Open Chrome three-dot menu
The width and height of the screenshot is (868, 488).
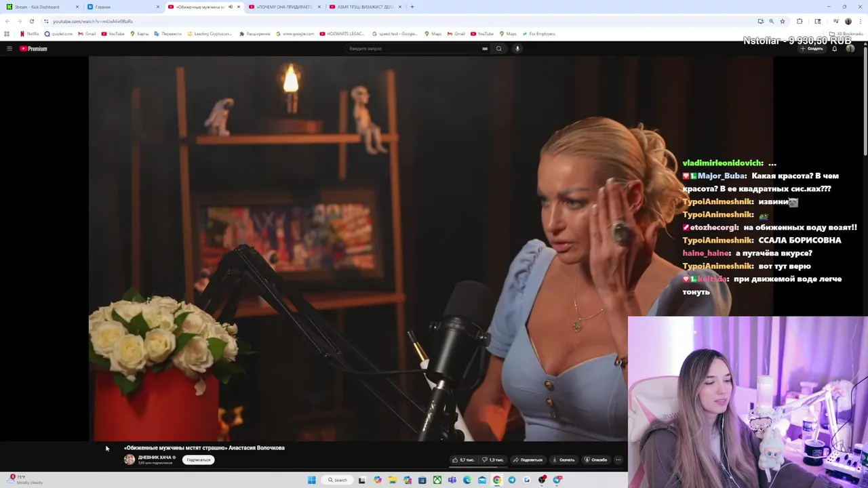point(860,21)
